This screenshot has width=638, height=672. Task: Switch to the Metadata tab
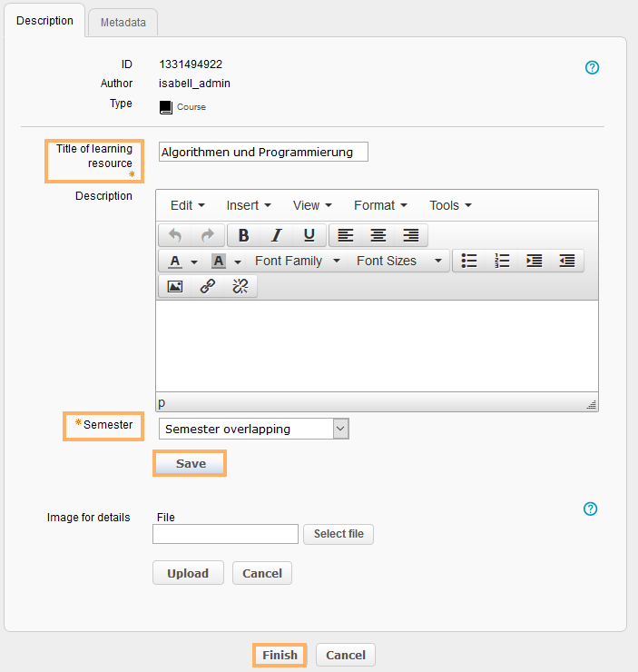coord(123,22)
